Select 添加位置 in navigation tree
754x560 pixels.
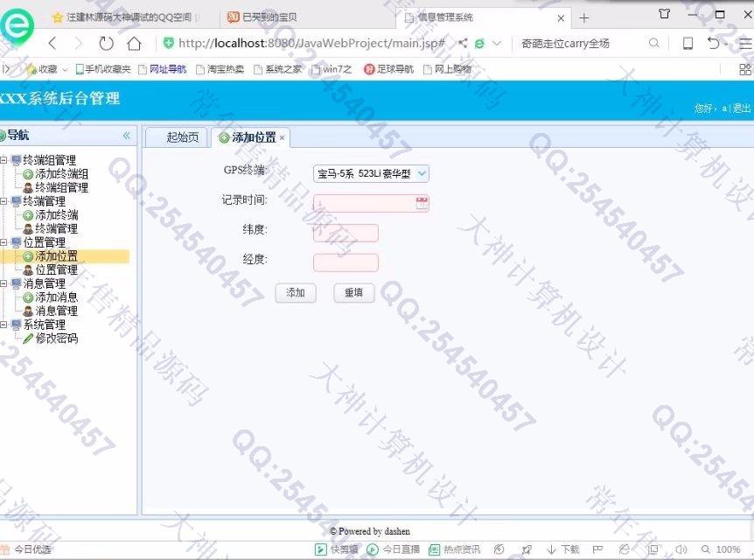pyautogui.click(x=51, y=256)
